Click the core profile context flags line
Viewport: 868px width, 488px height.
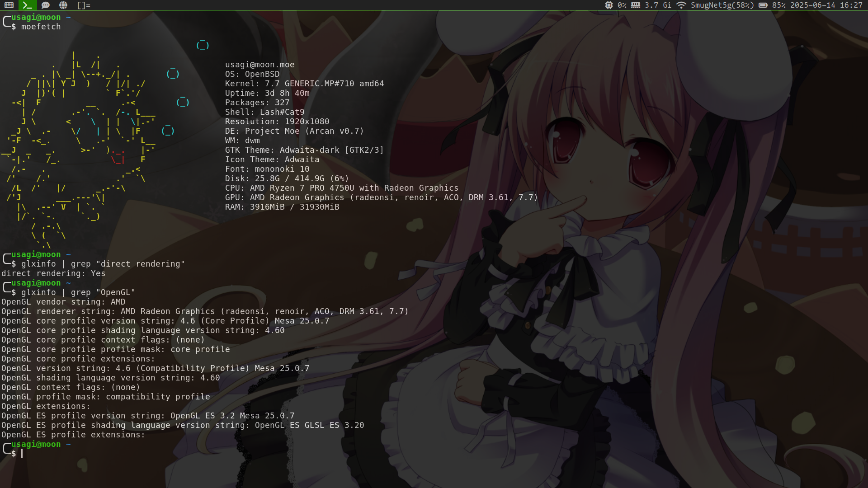click(x=103, y=340)
